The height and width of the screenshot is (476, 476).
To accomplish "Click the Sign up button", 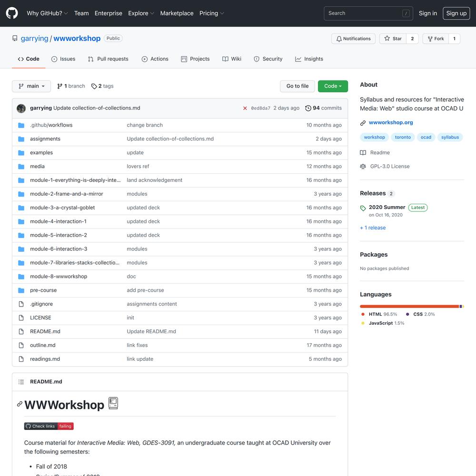I will pos(456,13).
